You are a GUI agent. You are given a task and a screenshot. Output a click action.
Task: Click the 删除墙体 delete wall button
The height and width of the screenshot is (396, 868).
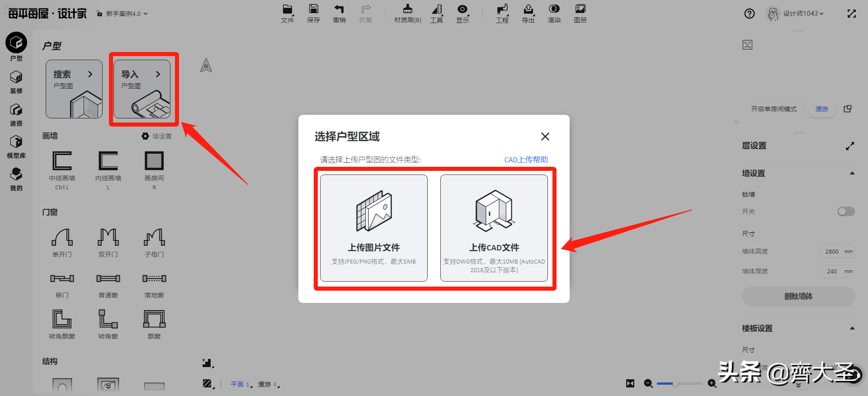tap(798, 297)
